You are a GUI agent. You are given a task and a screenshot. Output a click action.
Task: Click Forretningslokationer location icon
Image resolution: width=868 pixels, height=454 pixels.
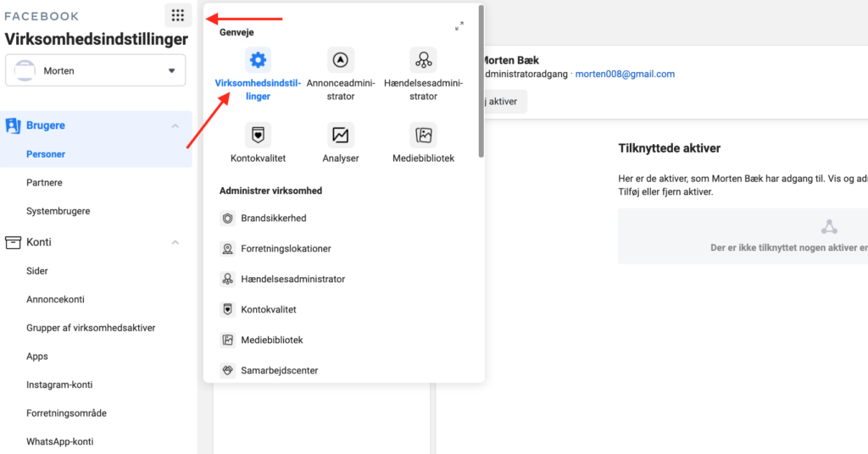pos(227,249)
